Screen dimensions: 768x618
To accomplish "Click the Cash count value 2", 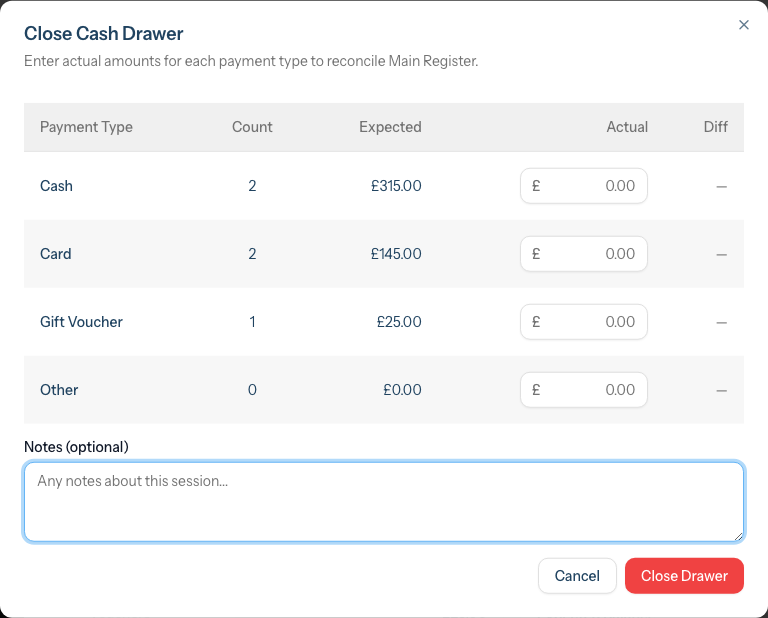I will pyautogui.click(x=252, y=186).
